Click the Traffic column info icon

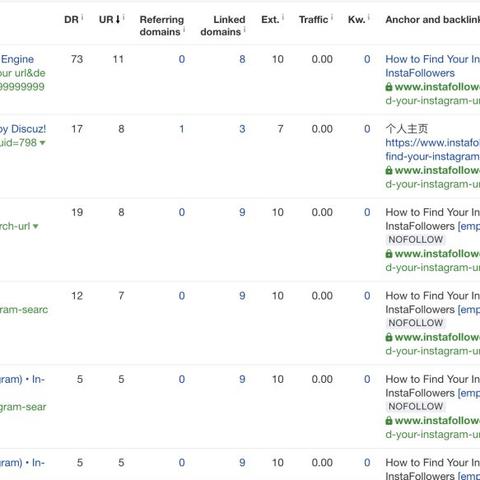click(x=332, y=17)
